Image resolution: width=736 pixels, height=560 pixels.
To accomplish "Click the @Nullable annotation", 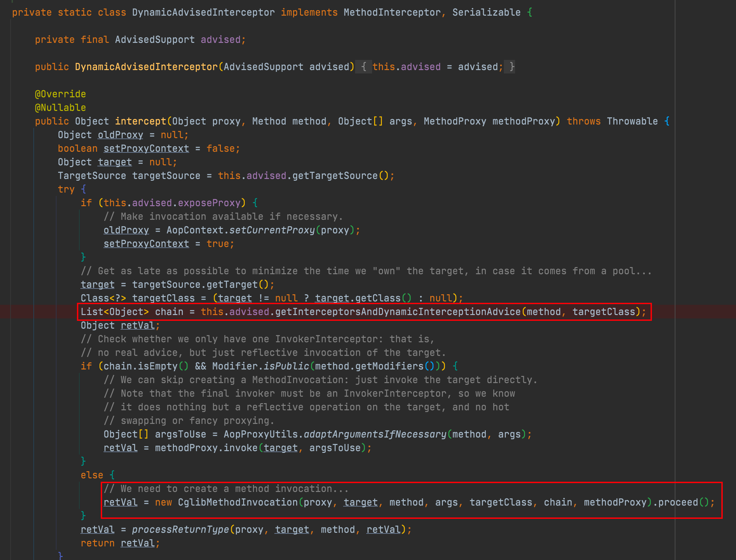I will (60, 108).
